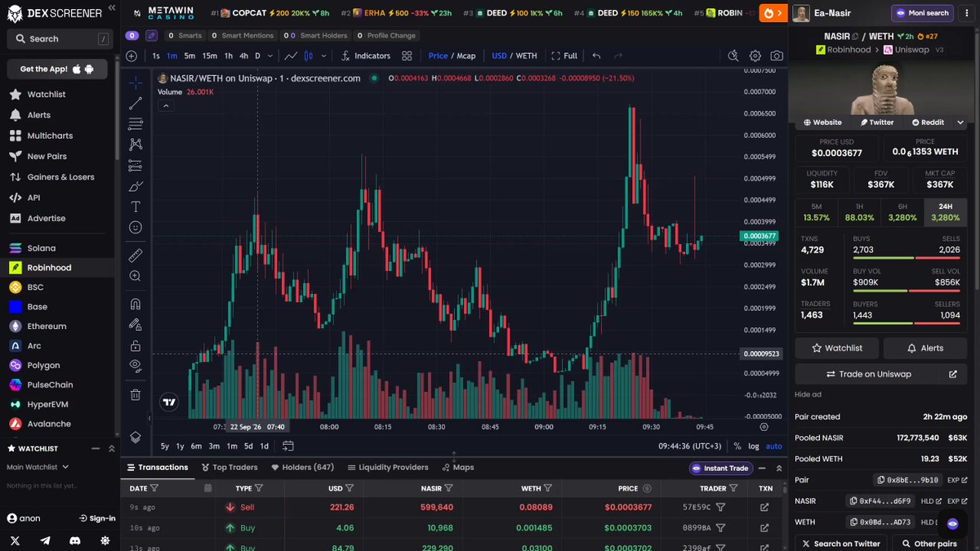Click the search input box
Image resolution: width=980 pixels, height=551 pixels.
pos(59,38)
